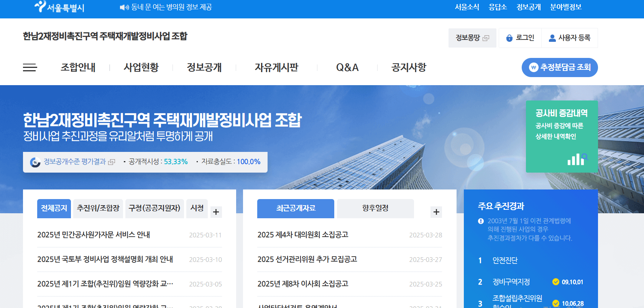Click 동네 문 여는 병의원 정보 제공 notice

tap(171, 7)
